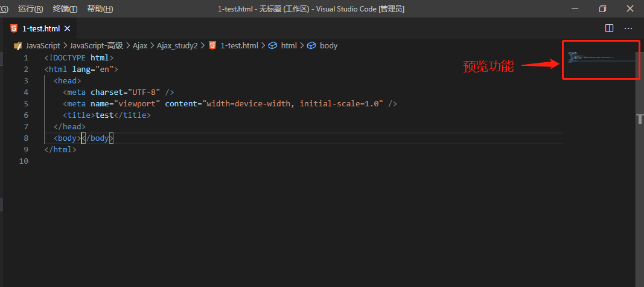The image size is (644, 287).
Task: Click the closing /head tag
Action: click(69, 127)
